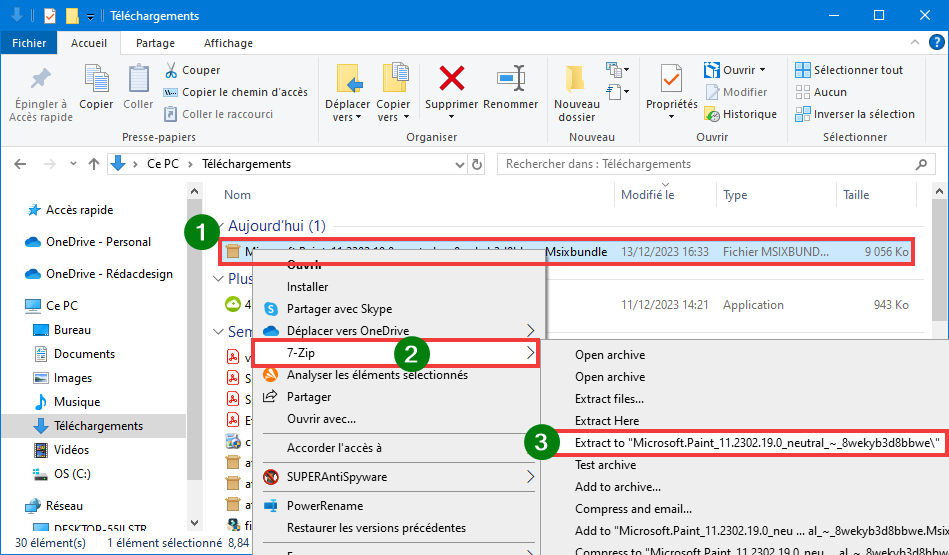The width and height of the screenshot is (949, 555).
Task: Click Épingler à Accès rapide icon
Action: coord(41,80)
